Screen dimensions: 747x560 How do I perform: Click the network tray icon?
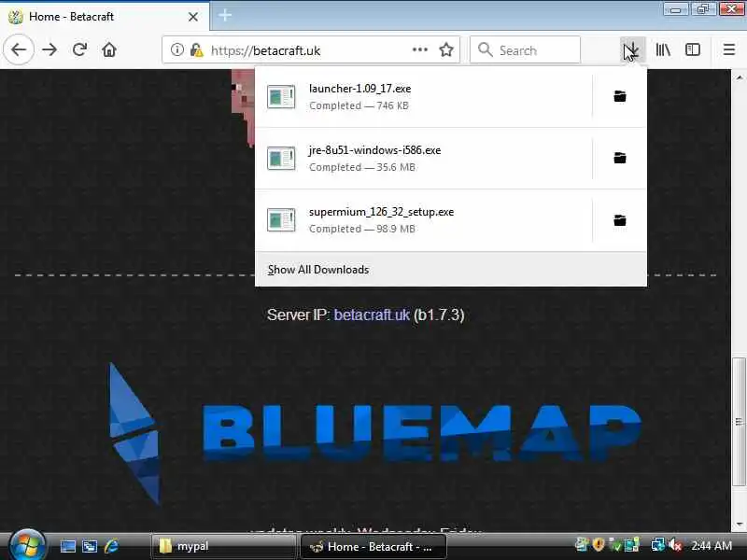pyautogui.click(x=657, y=544)
